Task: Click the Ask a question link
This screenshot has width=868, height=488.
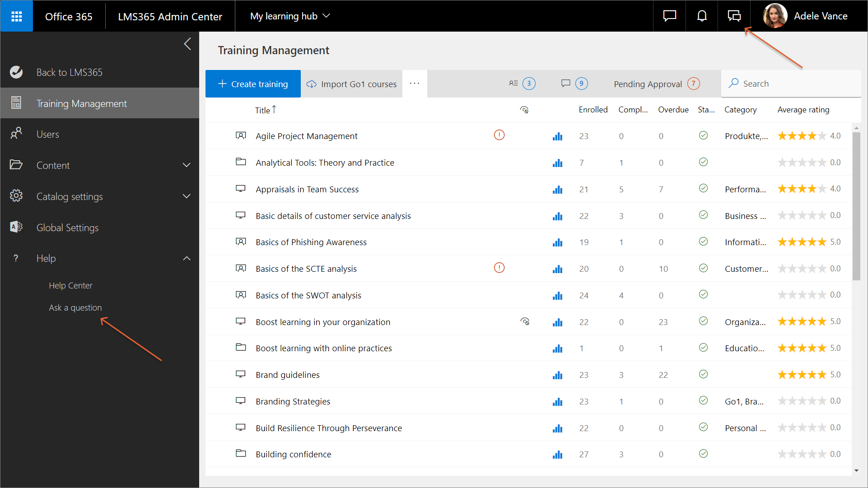Action: (75, 307)
